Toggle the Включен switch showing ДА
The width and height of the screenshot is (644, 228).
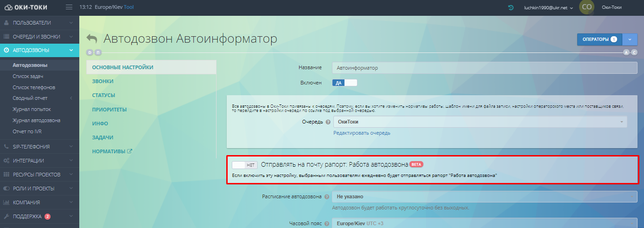tap(344, 83)
